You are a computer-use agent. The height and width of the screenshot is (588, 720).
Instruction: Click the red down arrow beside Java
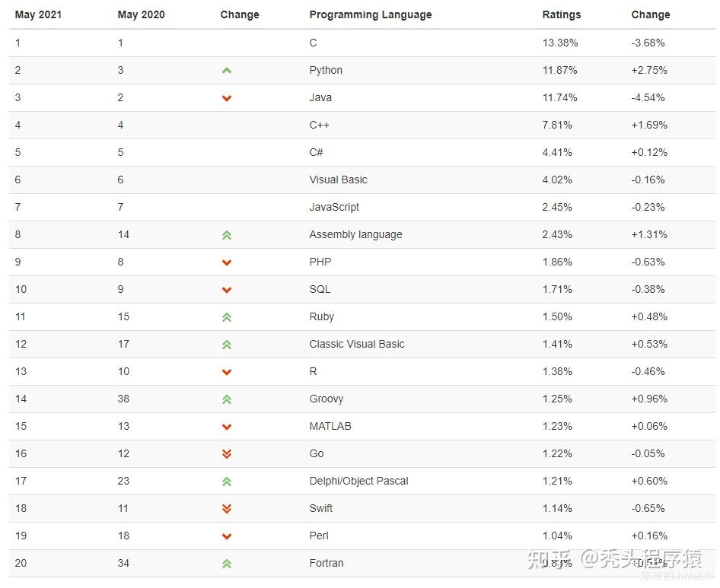pyautogui.click(x=226, y=98)
